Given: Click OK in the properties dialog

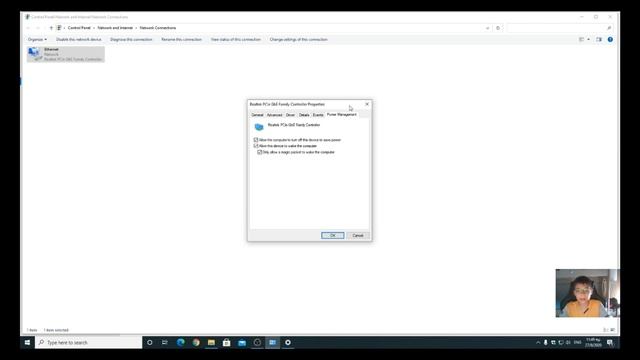Looking at the screenshot, I should pos(333,236).
